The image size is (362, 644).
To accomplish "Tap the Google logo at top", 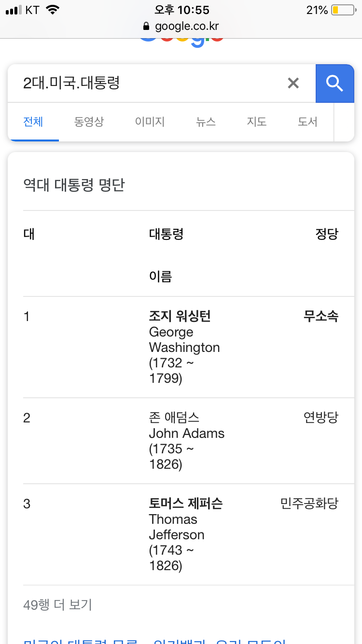I will tap(181, 42).
